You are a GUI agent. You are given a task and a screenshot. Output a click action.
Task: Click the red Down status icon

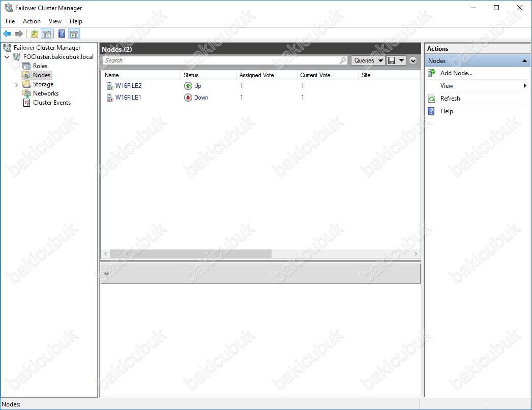(x=188, y=98)
